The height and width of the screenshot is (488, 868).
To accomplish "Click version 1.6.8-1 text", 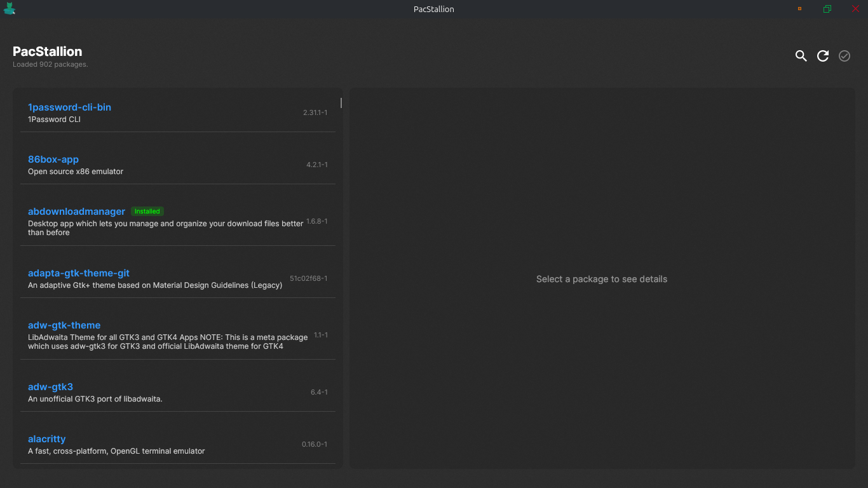I will pos(317,221).
